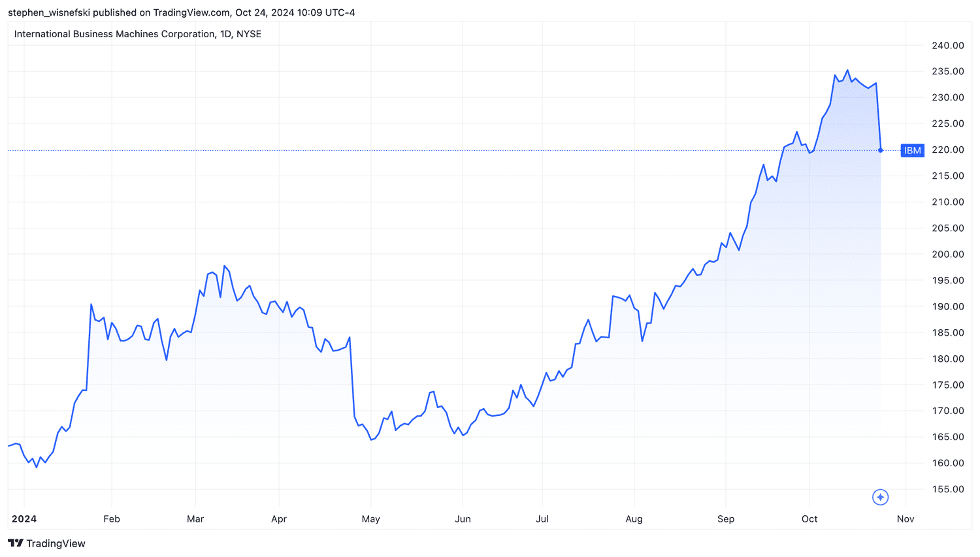The image size is (980, 557).
Task: Click the Nov label on the time axis
Action: tap(906, 519)
